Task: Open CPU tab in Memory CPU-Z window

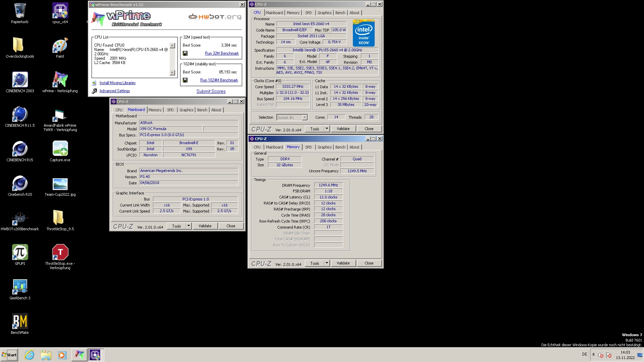Action: pos(257,147)
